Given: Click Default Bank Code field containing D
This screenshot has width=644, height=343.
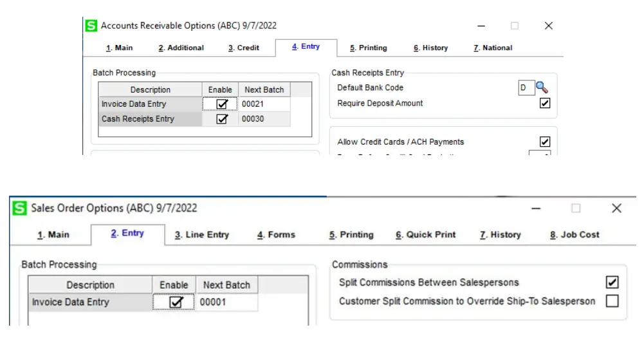Looking at the screenshot, I should pyautogui.click(x=526, y=88).
